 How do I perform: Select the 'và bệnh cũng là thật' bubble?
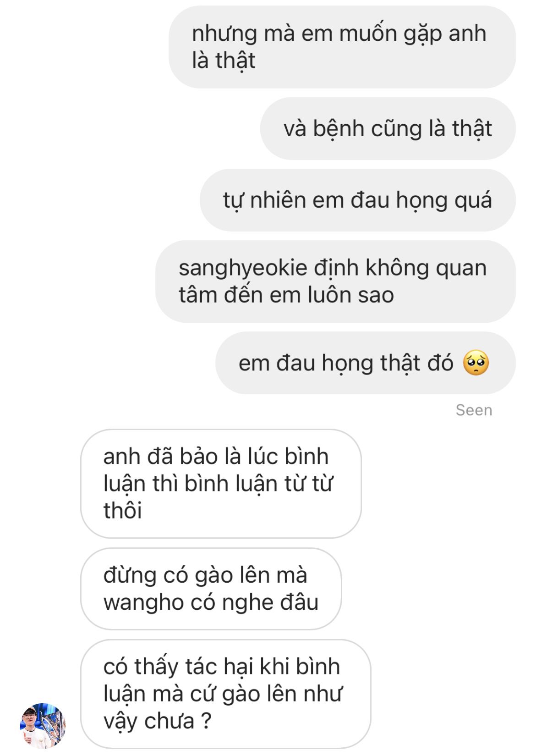tap(388, 128)
